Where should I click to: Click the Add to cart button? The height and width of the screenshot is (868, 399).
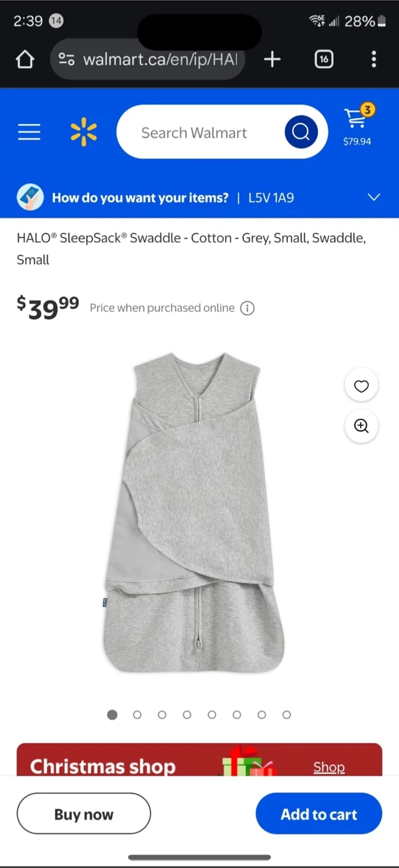[x=319, y=814]
